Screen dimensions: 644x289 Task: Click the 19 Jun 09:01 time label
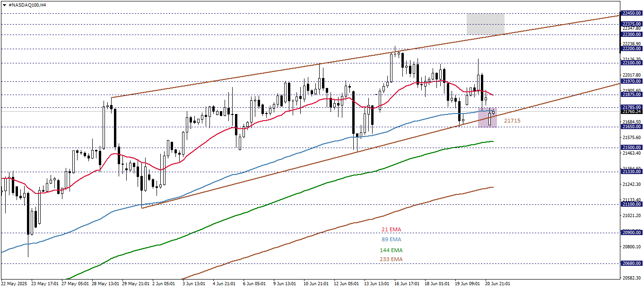coord(468,284)
